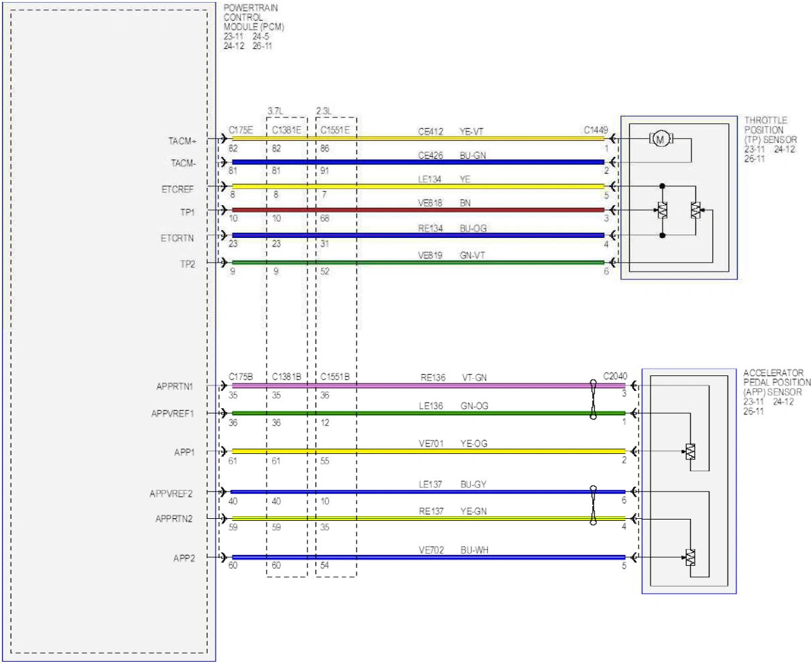This screenshot has width=812, height=663.
Task: Select the ACCELERATOR PEDAL POSITION (APP) SENSOR title
Action: (776, 382)
